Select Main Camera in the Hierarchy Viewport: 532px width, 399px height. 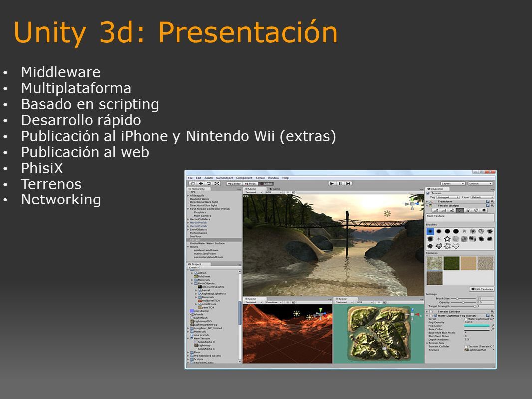coord(202,216)
